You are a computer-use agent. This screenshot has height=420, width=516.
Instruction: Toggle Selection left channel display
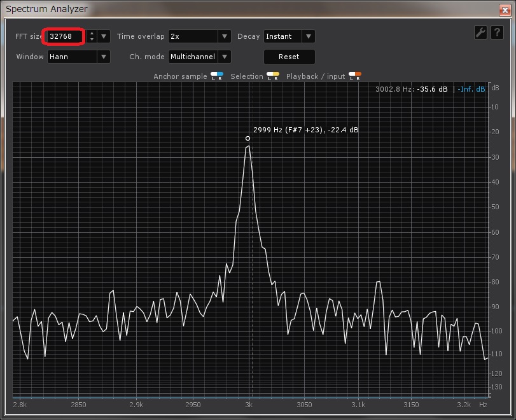point(270,76)
